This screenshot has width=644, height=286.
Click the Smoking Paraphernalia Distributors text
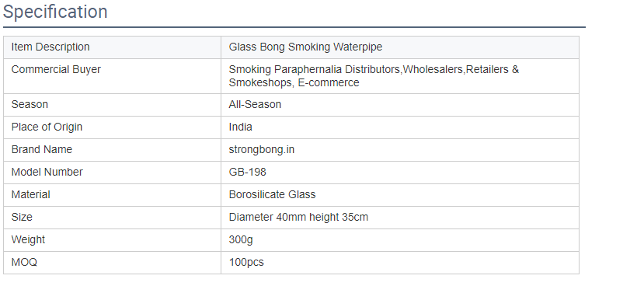coord(314,69)
